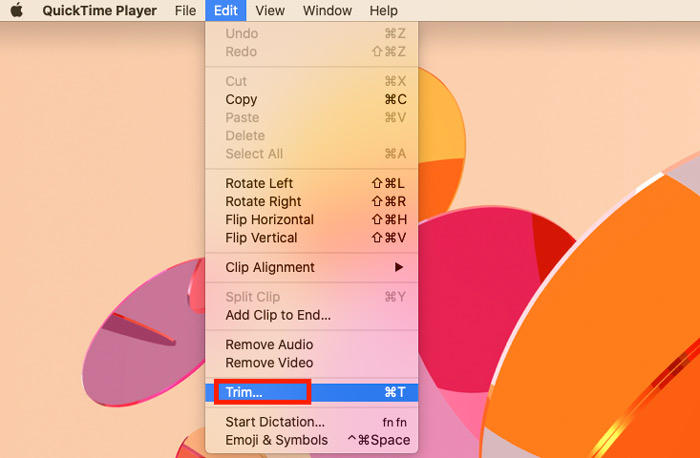Select Remove Audio
The image size is (700, 458).
[312, 344]
